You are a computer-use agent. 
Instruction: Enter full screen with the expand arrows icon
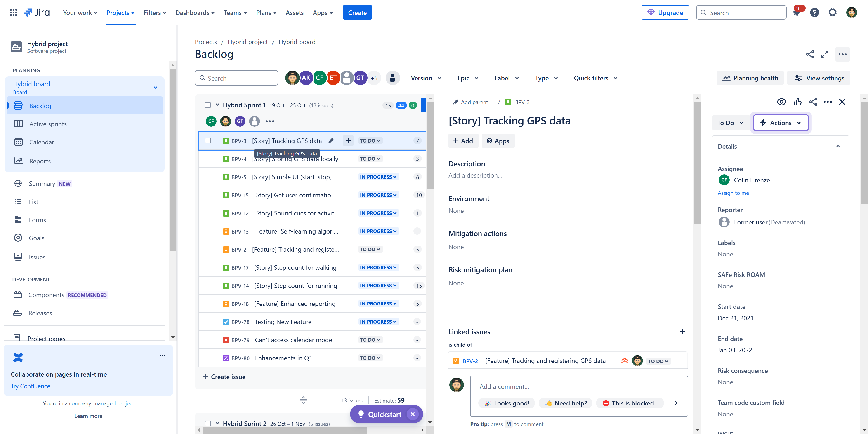point(825,54)
